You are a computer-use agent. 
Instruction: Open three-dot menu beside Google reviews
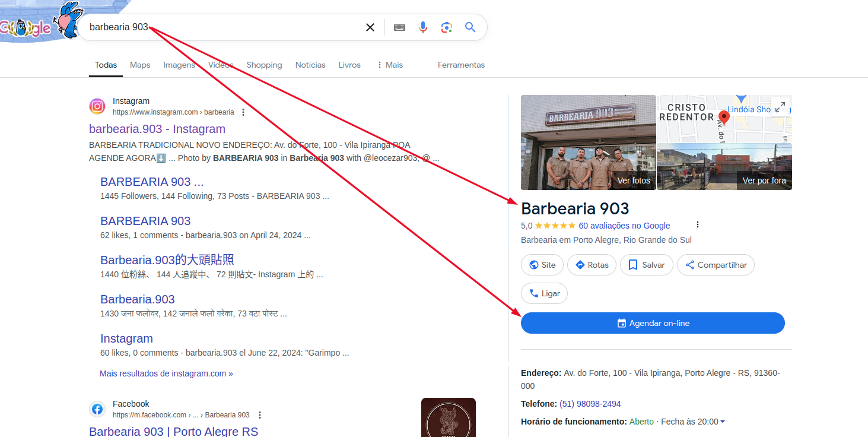[x=698, y=224]
